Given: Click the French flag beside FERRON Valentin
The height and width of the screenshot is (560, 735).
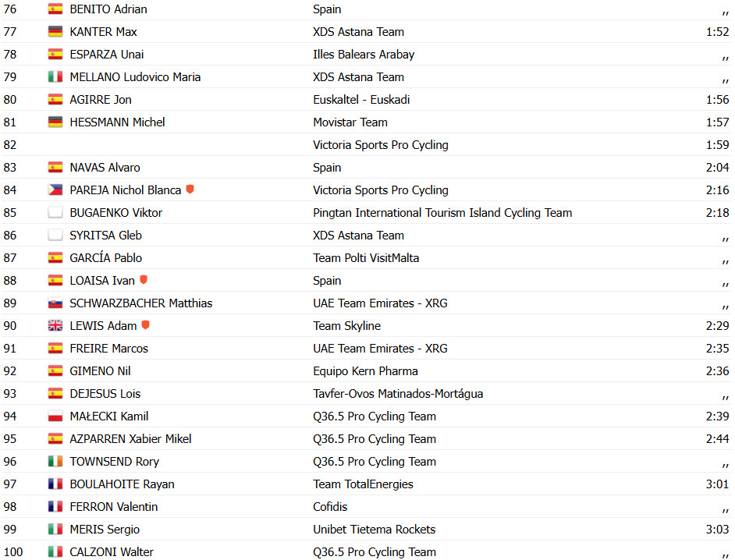Looking at the screenshot, I should click(55, 506).
